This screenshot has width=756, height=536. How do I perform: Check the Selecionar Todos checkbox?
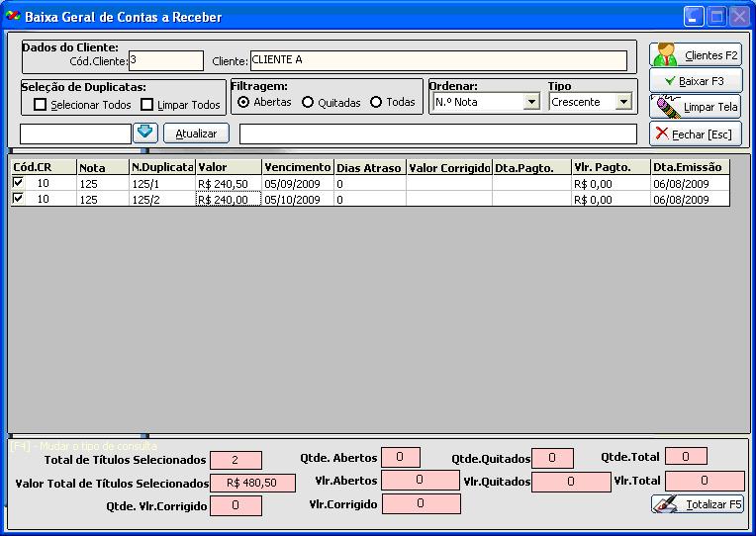40,104
